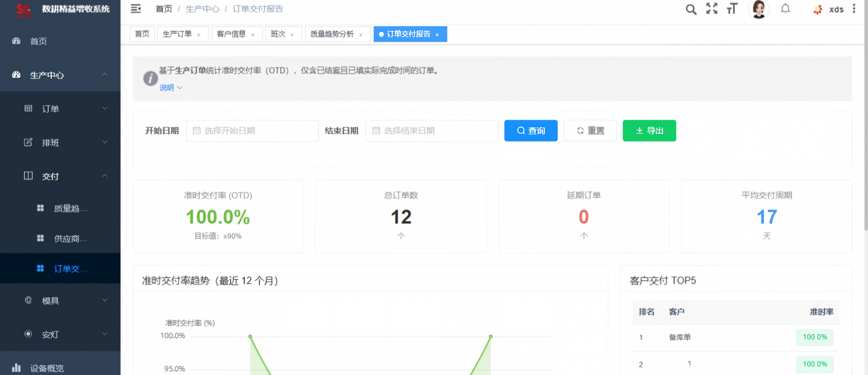Open the search magnifier icon in header
The height and width of the screenshot is (375, 868).
pos(691,9)
